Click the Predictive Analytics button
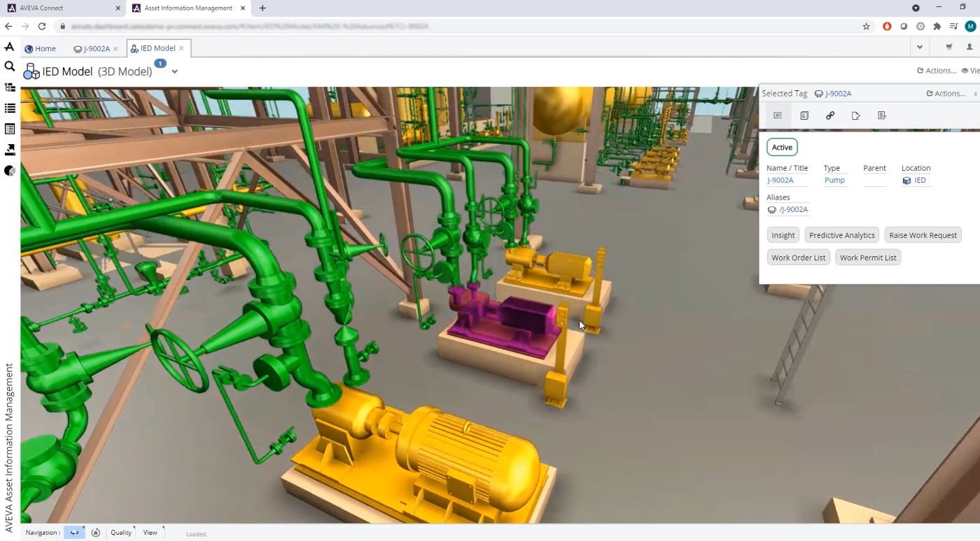The width and height of the screenshot is (980, 541). 842,235
